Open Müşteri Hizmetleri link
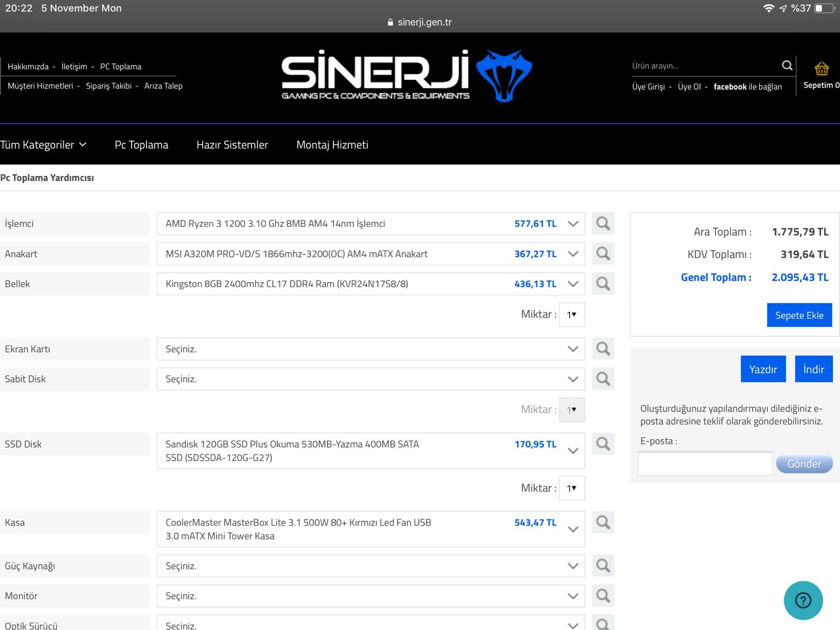 pyautogui.click(x=40, y=86)
